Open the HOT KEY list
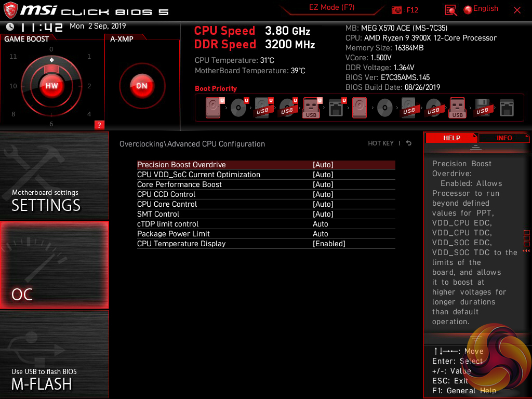532x399 pixels. point(381,143)
